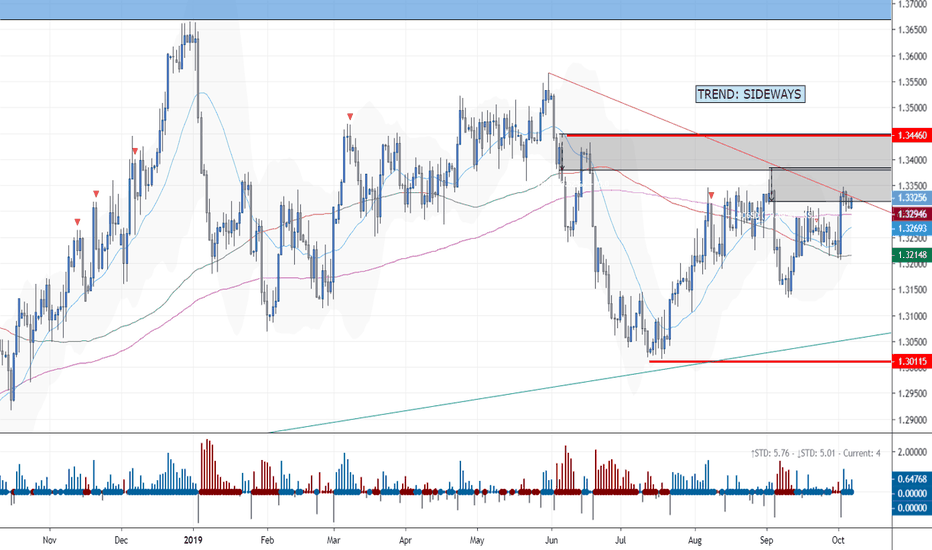Click the Mar label on time axis
This screenshot has height=550, width=932.
coord(333,540)
